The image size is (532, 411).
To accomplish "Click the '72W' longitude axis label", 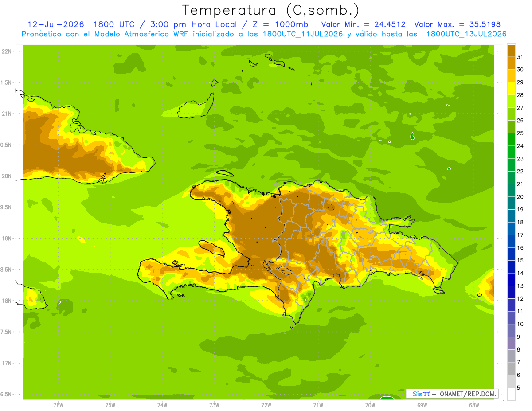I will tap(266, 405).
